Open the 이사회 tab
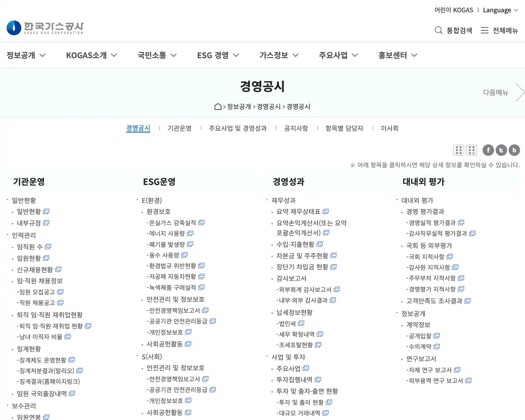525x420 pixels. tap(390, 128)
